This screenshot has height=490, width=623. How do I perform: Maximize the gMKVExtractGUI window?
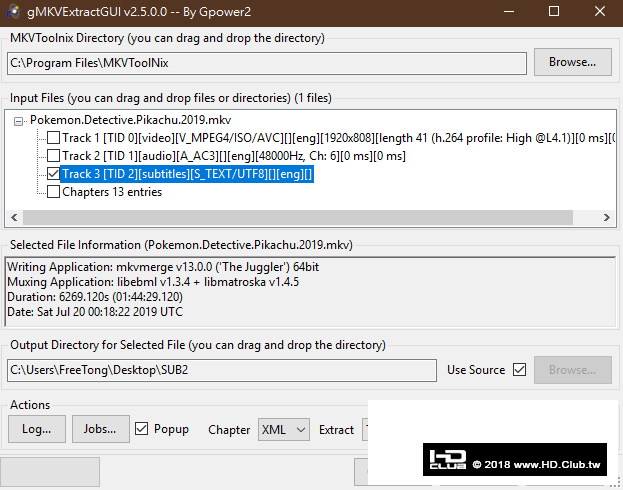(x=554, y=12)
